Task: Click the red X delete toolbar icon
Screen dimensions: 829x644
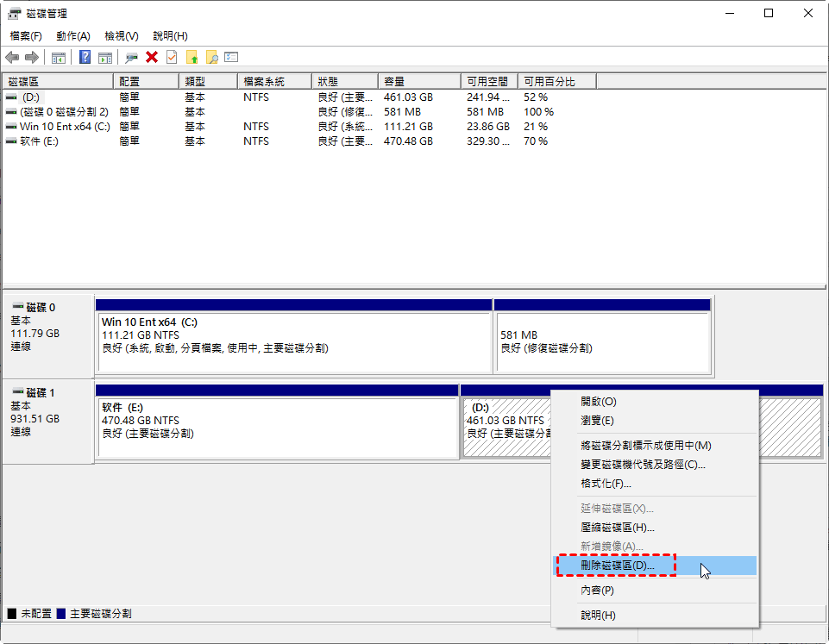Action: [152, 57]
